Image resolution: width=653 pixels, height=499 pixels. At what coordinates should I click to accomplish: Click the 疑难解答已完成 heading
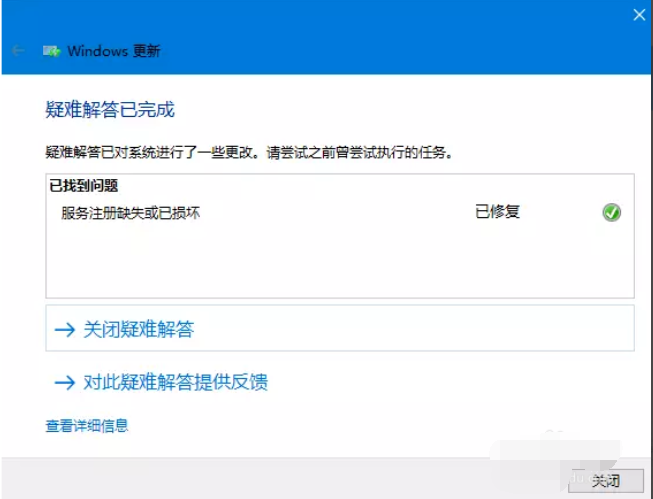pos(110,110)
